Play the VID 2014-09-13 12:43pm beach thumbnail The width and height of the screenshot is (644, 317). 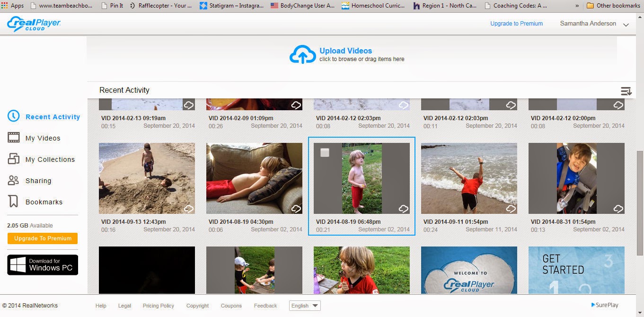(147, 178)
